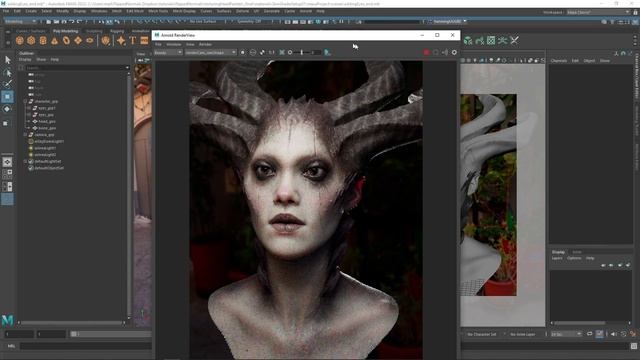Click the green grid shelf icon

tap(491, 40)
